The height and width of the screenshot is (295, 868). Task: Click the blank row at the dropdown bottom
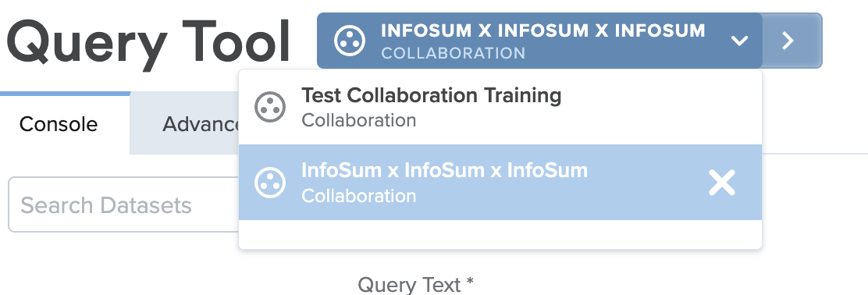[x=500, y=234]
